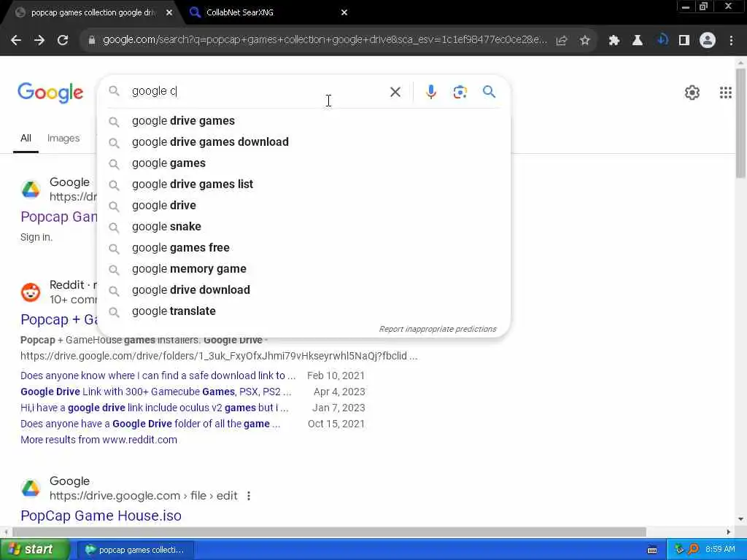Image resolution: width=747 pixels, height=560 pixels.
Task: Bookmark this page with the star icon
Action: 585,41
